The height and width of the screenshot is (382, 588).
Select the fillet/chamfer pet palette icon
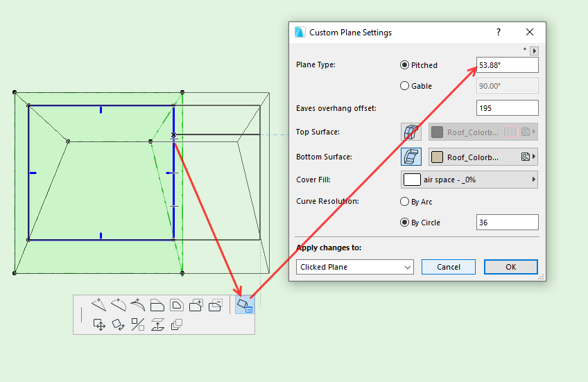tap(157, 305)
